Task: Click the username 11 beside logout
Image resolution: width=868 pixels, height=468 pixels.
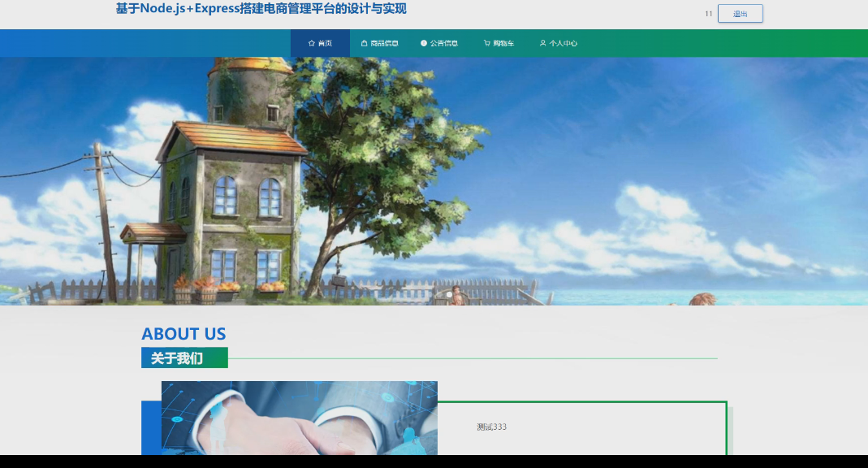Action: (709, 14)
